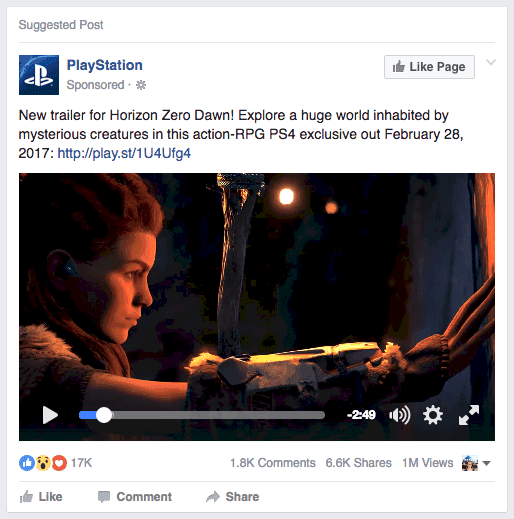Open the play.st/1U4Ufg4 trailer link
The image size is (514, 519).
pyautogui.click(x=124, y=154)
